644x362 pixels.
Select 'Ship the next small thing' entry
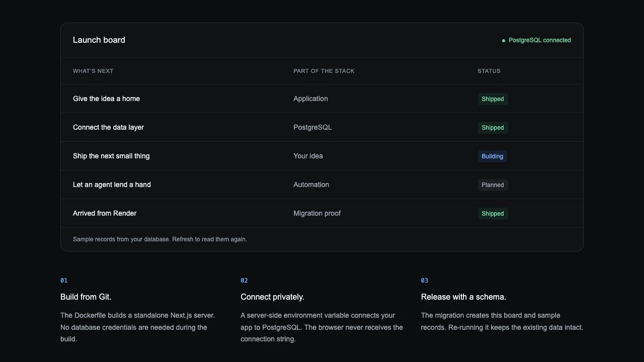[111, 156]
